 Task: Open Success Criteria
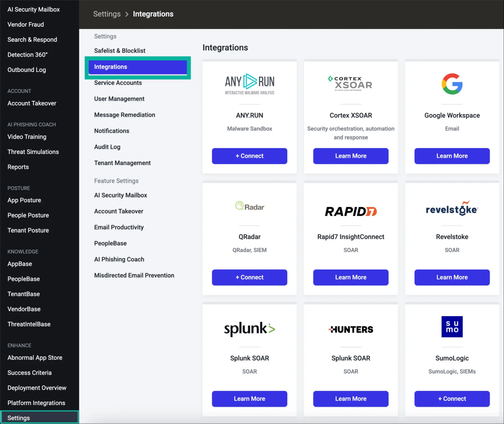point(29,373)
